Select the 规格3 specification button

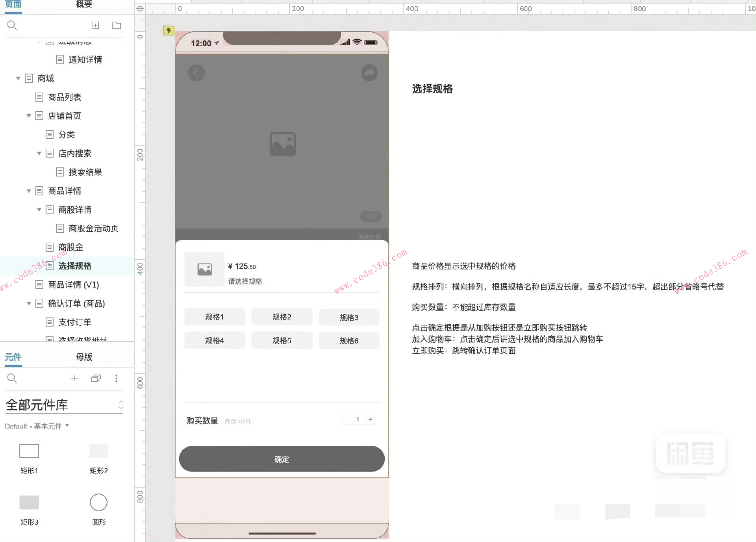(x=349, y=317)
